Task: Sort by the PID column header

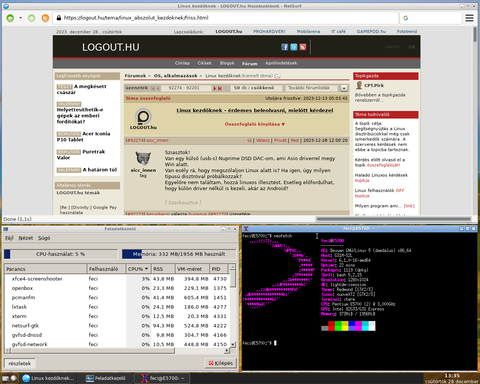Action: pyautogui.click(x=219, y=269)
